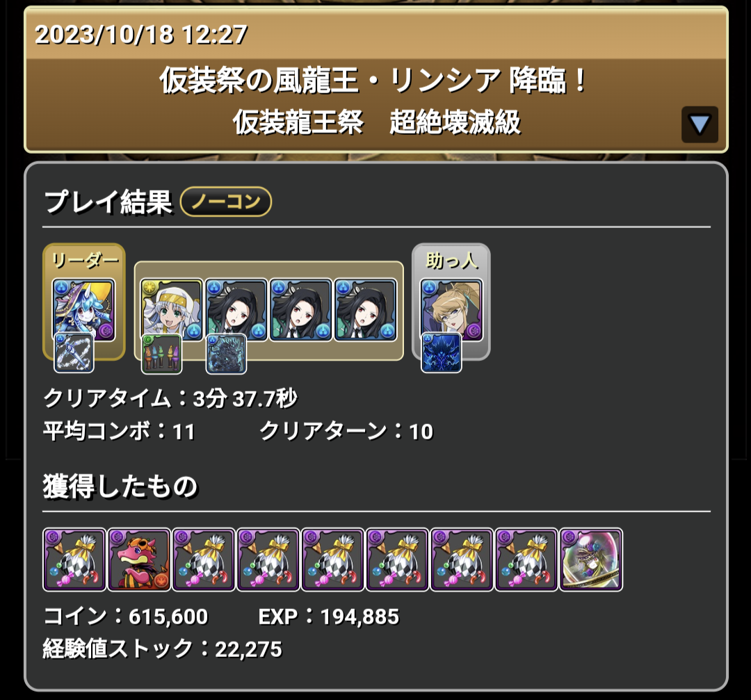Tap the first checkered candy bag reward
The image size is (751, 700).
[74, 560]
